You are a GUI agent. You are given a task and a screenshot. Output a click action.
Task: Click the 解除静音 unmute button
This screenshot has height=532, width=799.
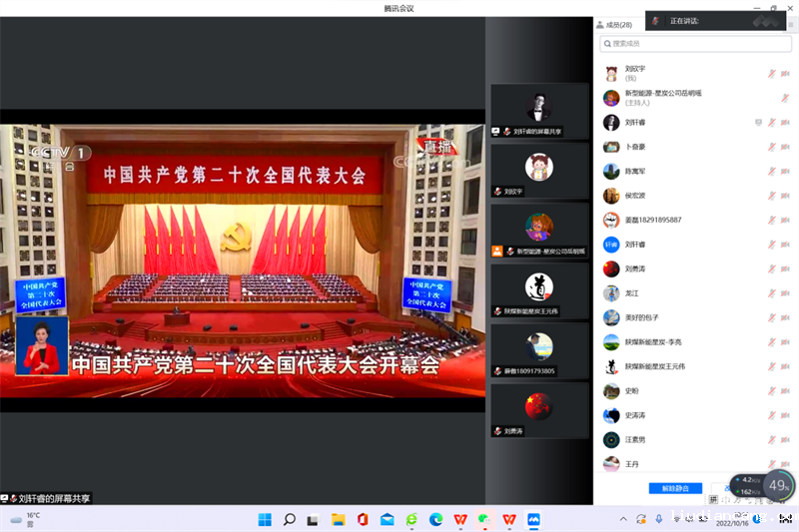click(668, 488)
